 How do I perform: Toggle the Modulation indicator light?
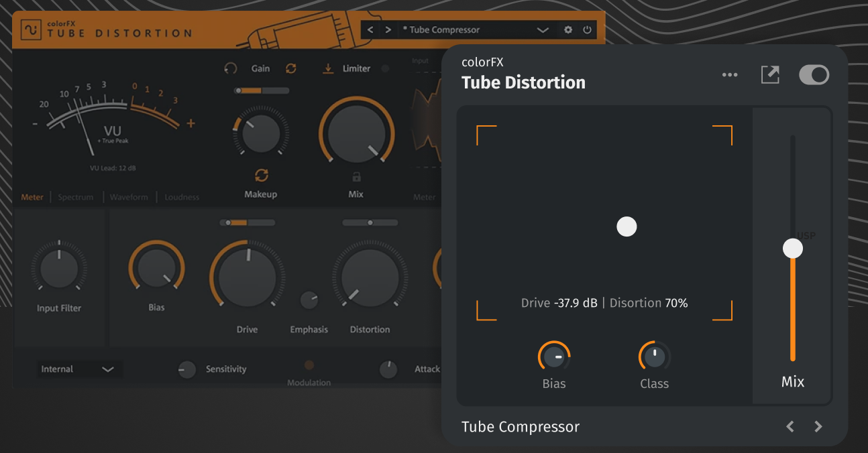309,365
